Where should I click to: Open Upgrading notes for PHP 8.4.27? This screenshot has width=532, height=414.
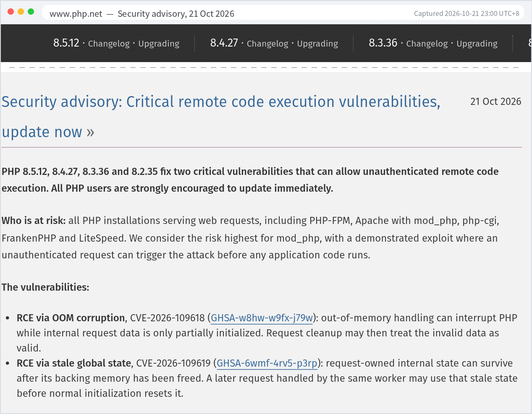[x=317, y=44]
